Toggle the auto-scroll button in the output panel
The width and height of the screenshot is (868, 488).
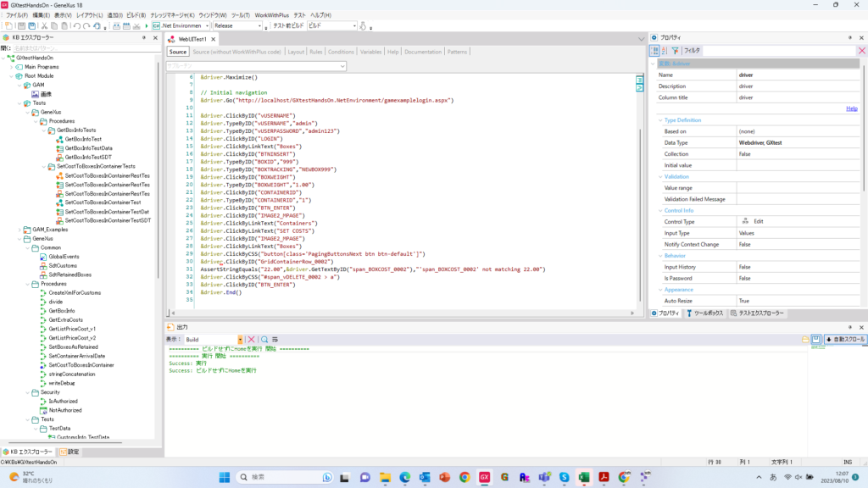point(845,339)
